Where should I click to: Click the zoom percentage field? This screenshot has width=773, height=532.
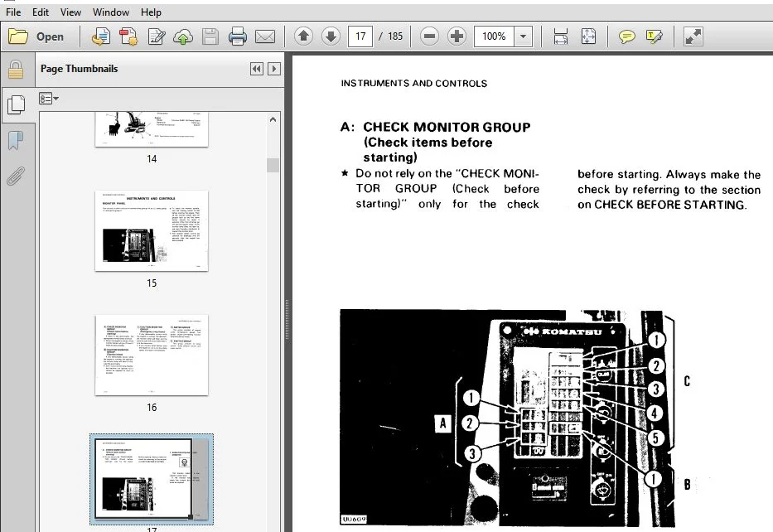pyautogui.click(x=494, y=36)
